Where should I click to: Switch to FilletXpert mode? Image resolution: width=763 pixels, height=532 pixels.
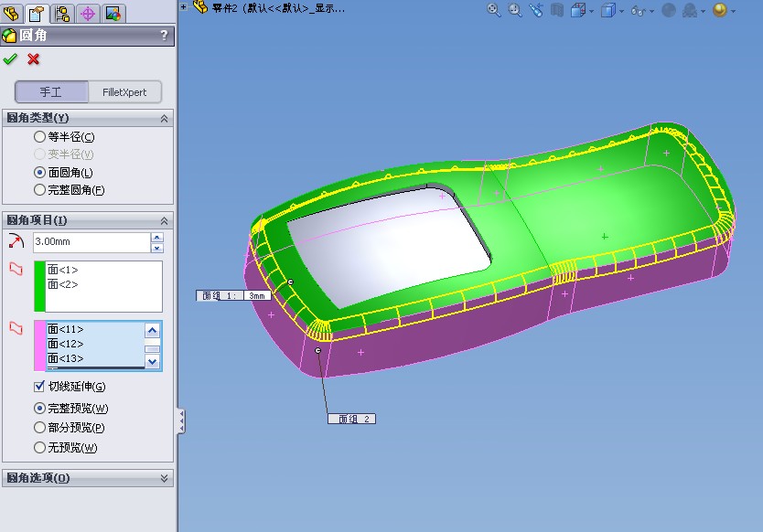pyautogui.click(x=124, y=92)
